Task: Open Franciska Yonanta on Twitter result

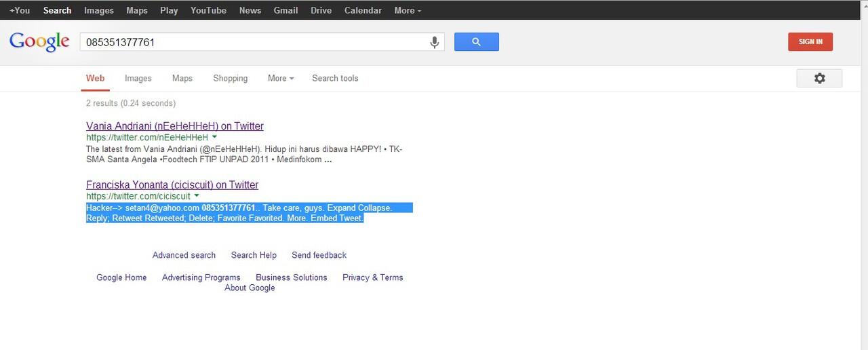Action: (172, 184)
